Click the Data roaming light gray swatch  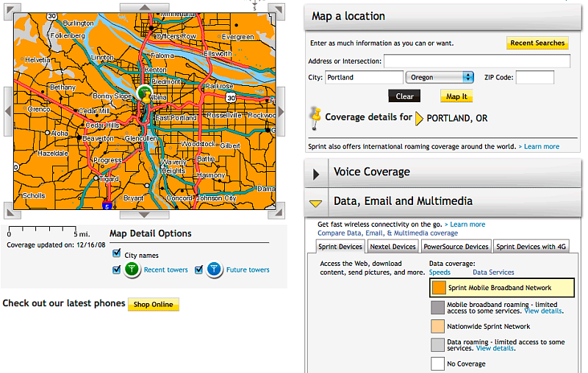point(437,345)
